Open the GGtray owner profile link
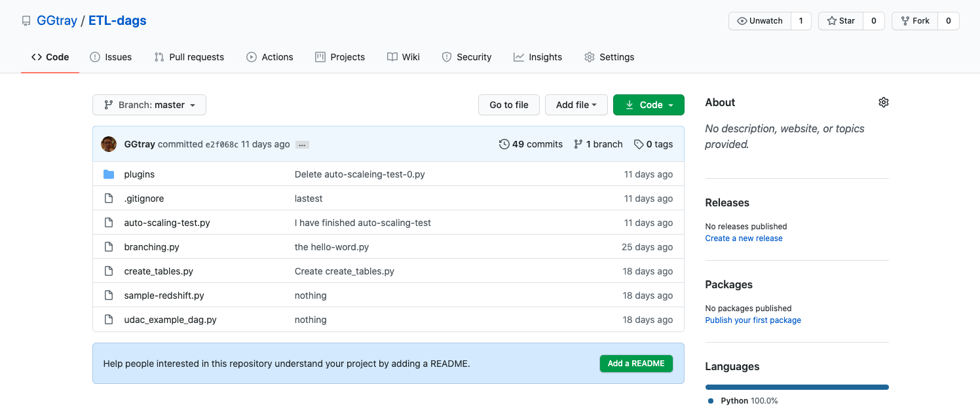Viewport: 980px width, 416px height. click(x=57, y=20)
